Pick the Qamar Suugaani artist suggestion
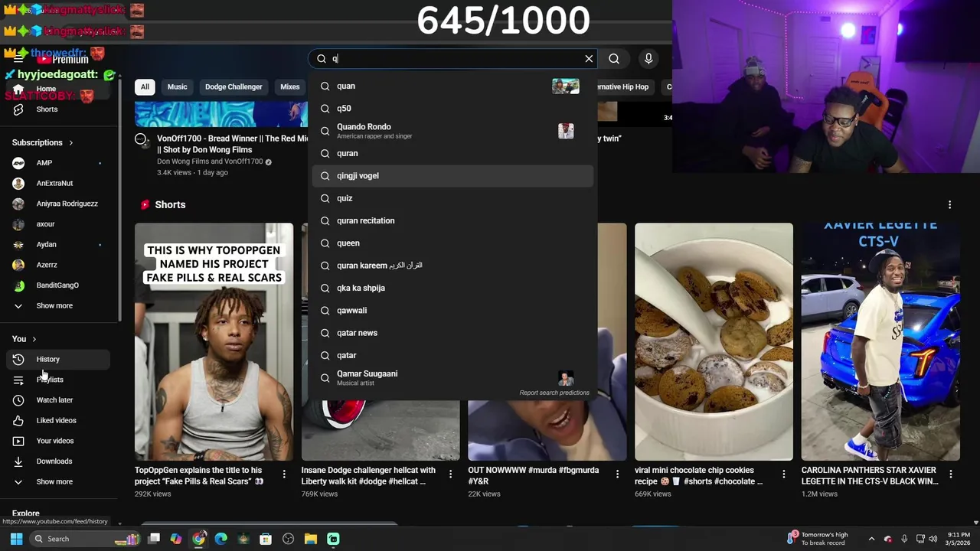The width and height of the screenshot is (980, 551). [452, 378]
